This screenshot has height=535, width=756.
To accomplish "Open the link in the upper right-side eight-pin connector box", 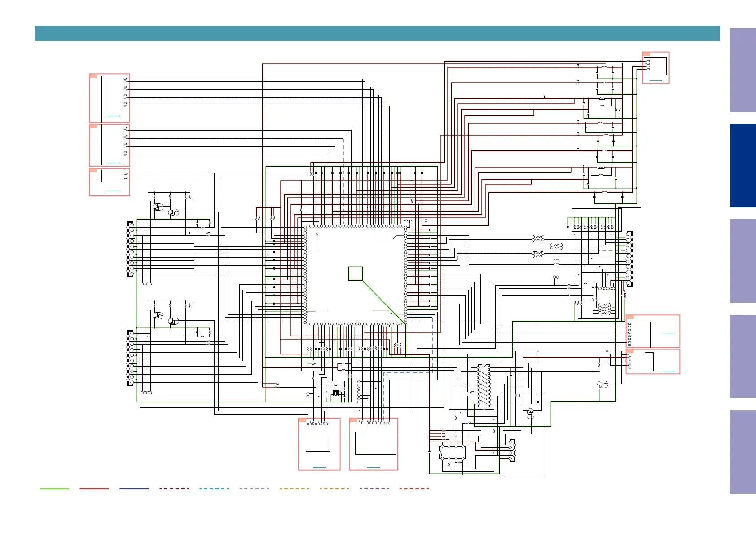I will 669,334.
